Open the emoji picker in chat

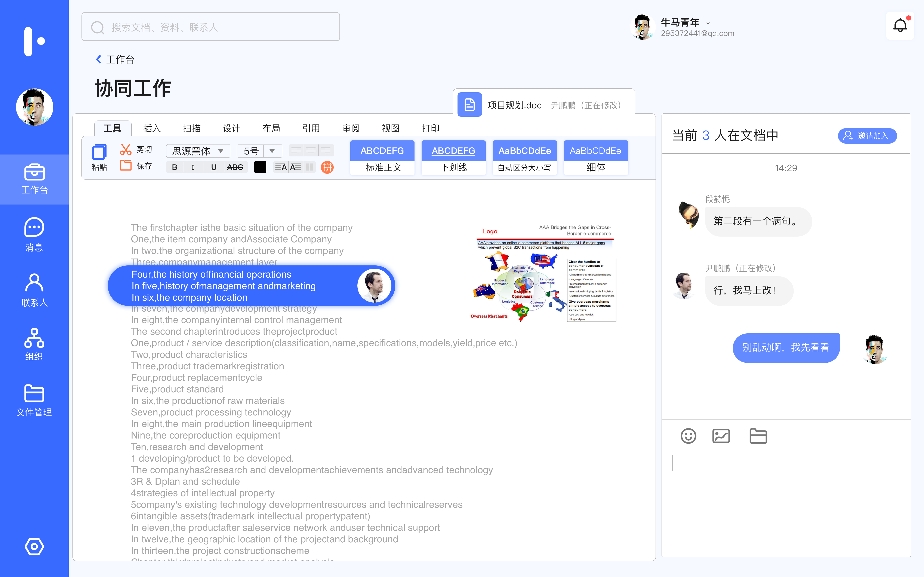(x=688, y=436)
